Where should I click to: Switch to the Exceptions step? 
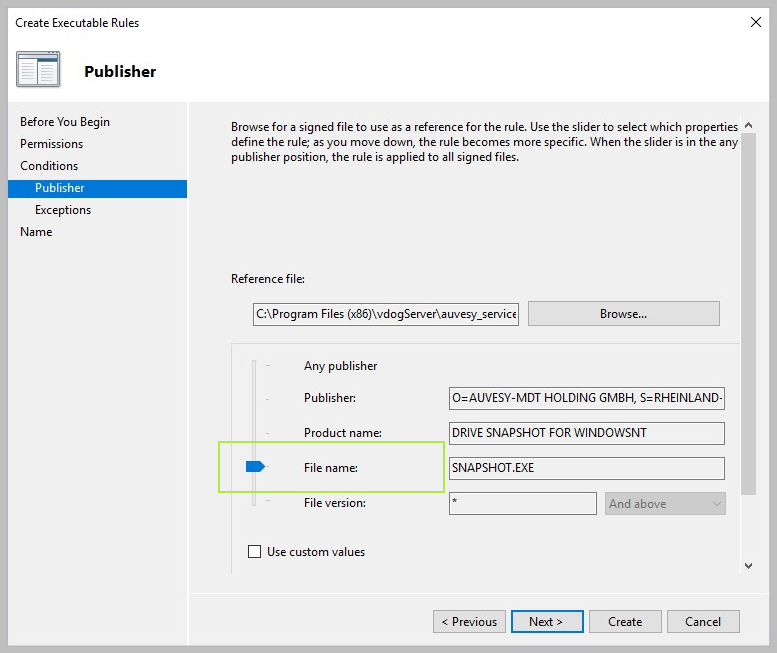click(63, 210)
